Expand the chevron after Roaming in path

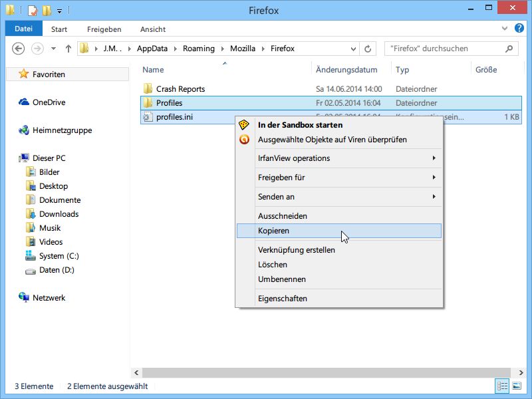(223, 49)
